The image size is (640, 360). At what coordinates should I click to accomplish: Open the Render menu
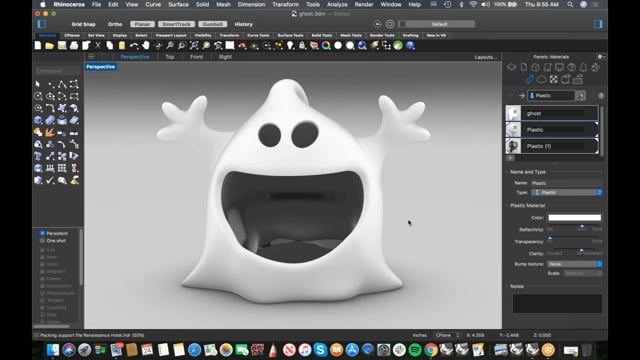point(364,4)
